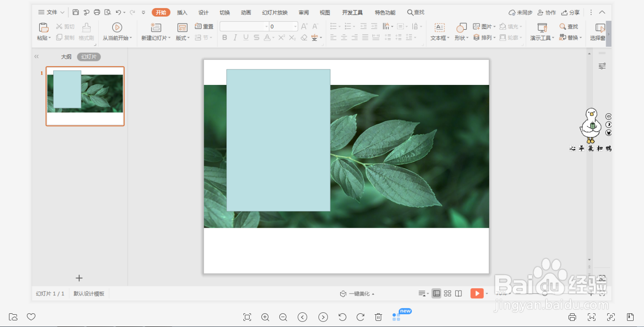The width and height of the screenshot is (644, 327).
Task: Decrease font size with A- icon
Action: (x=315, y=26)
